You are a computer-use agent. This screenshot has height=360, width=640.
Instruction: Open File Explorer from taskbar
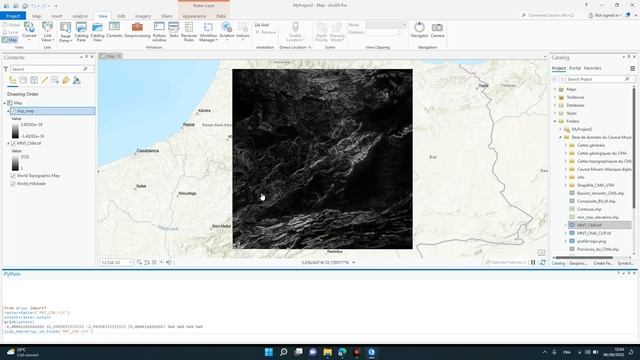point(327,352)
